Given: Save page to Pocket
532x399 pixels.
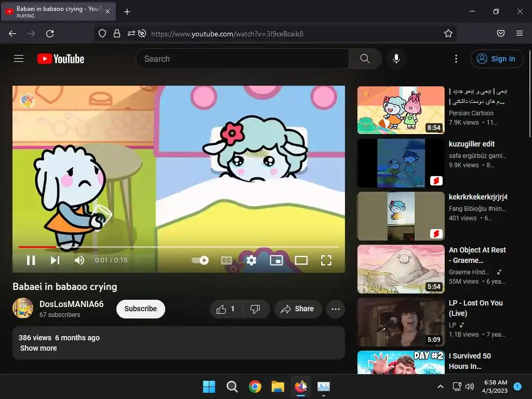Looking at the screenshot, I should pyautogui.click(x=501, y=33).
